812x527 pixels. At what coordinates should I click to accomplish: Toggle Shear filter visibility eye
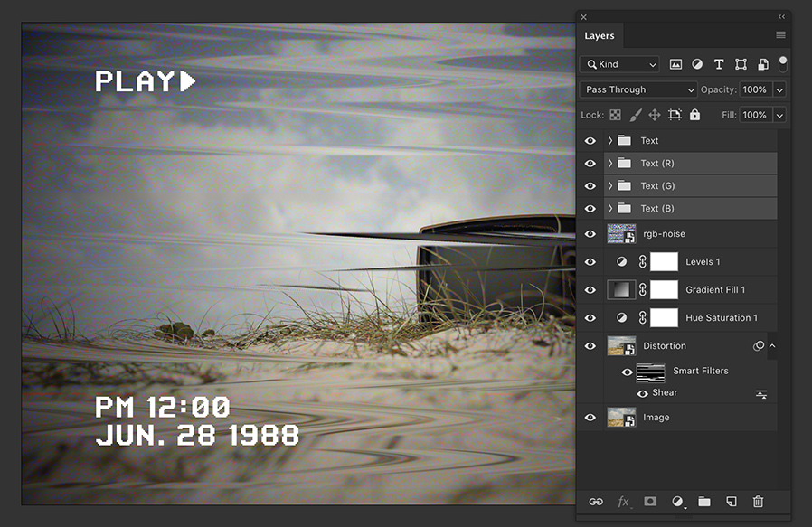click(643, 394)
